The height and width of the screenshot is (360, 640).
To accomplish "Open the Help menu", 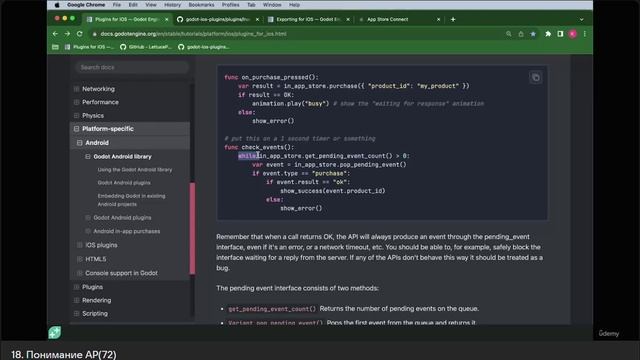I will [x=294, y=5].
